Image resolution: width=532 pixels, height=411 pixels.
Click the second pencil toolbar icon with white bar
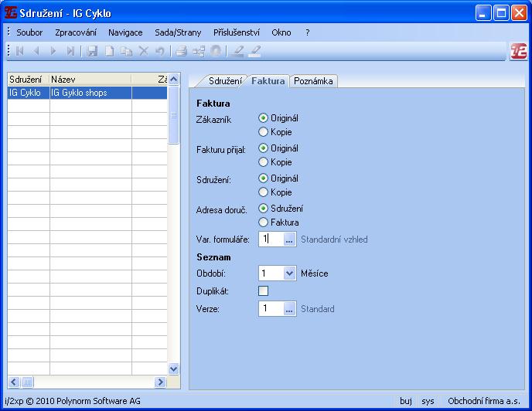click(x=255, y=51)
